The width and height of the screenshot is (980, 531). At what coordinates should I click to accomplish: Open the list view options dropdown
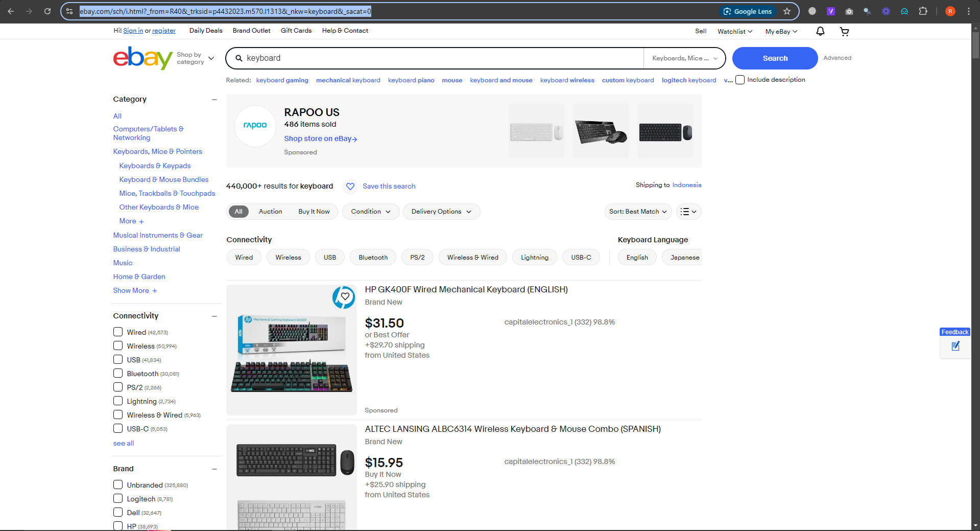688,212
